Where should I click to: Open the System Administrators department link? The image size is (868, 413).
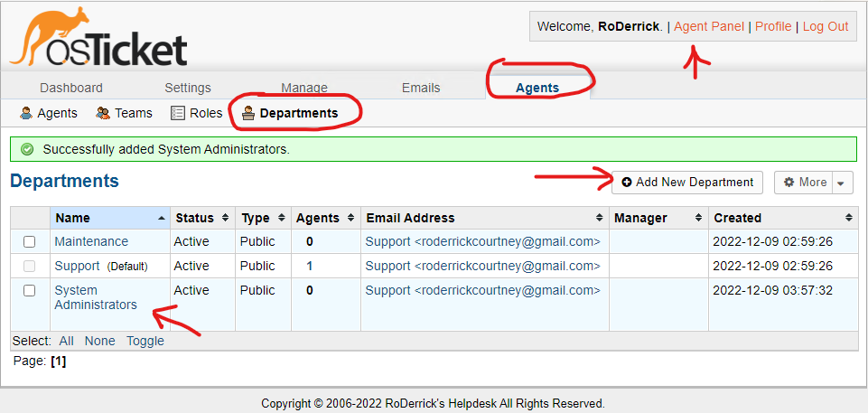[95, 297]
